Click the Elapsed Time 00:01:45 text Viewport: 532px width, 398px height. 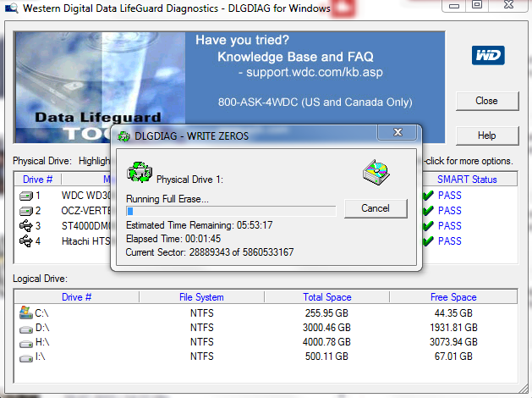coord(173,239)
